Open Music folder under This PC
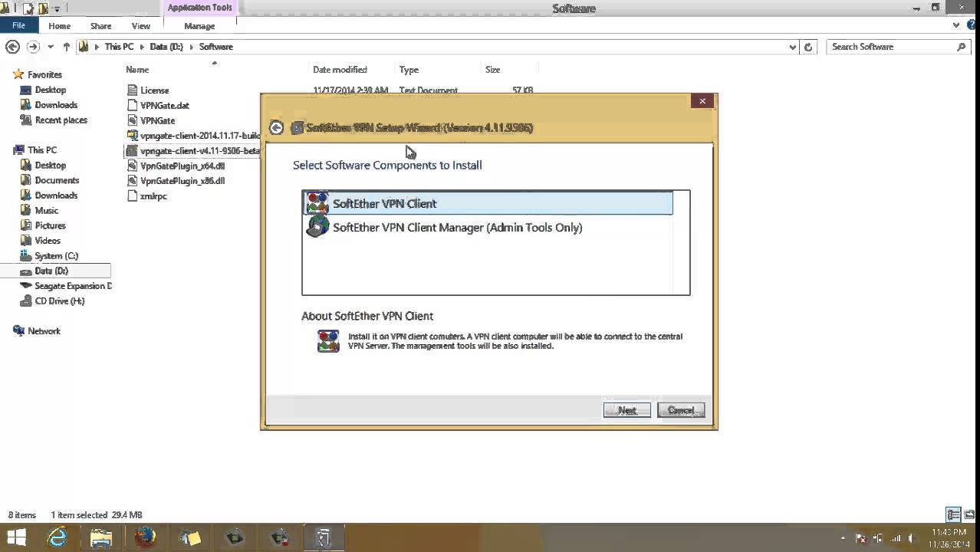 46,211
